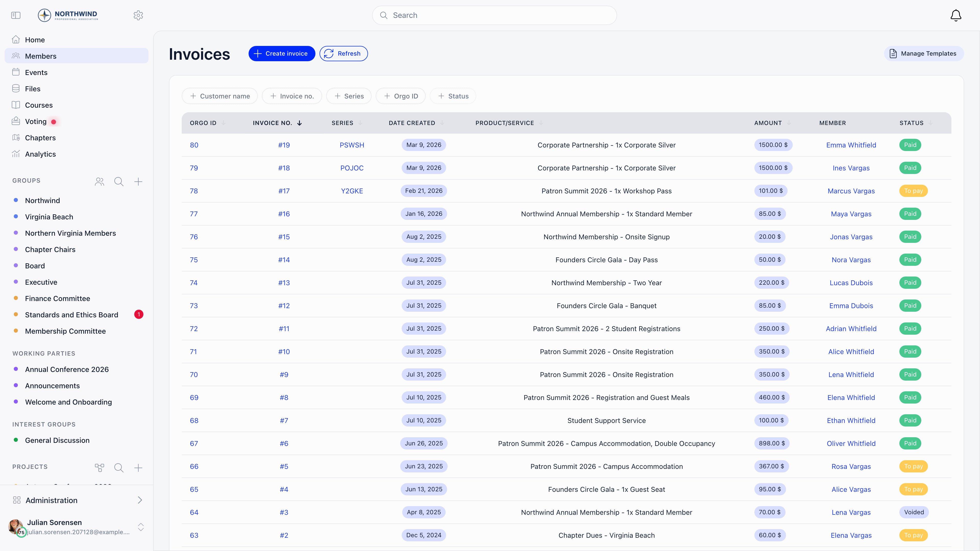Open the user account switcher chevrons
Viewport: 980px width, 551px height.
pyautogui.click(x=141, y=527)
